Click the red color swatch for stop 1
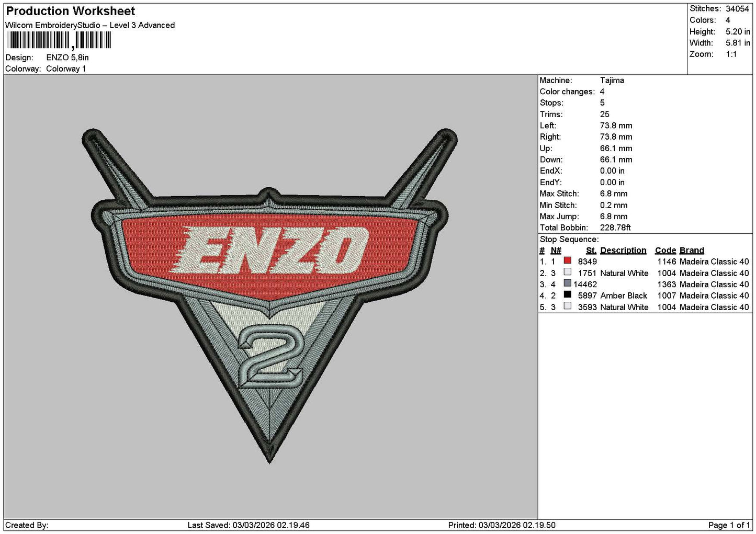Screen dimensions: 756x534 coord(567,260)
